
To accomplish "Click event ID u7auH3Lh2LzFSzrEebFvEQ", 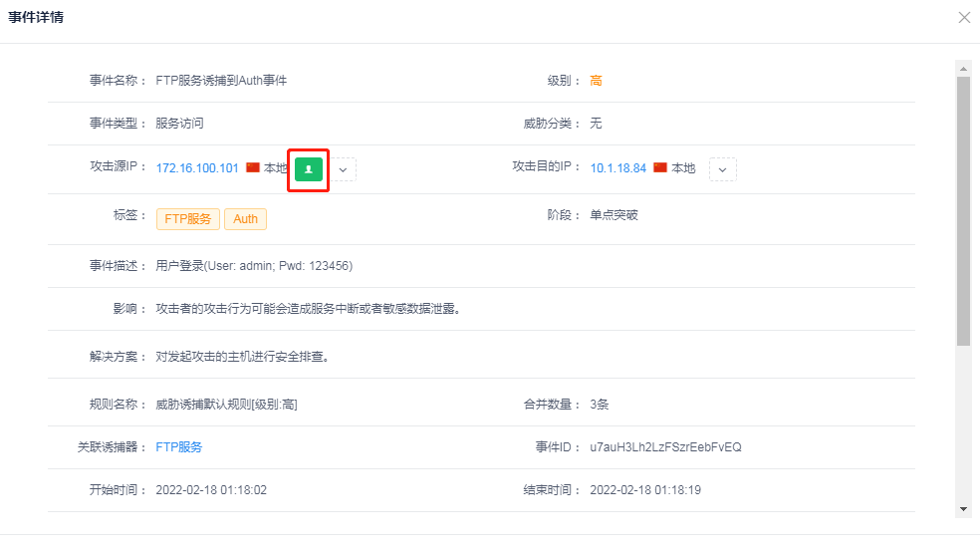I will (665, 447).
